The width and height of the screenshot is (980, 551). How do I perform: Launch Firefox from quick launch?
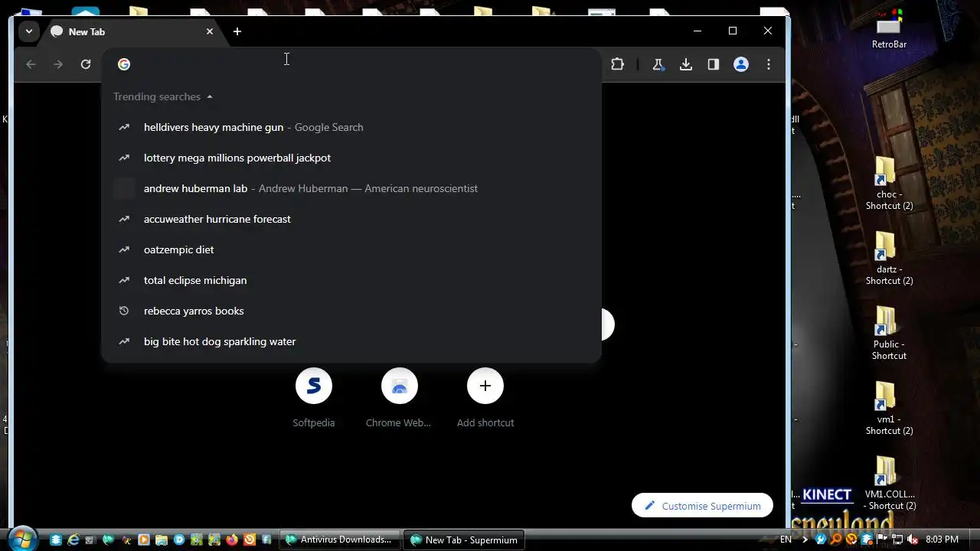(x=232, y=540)
